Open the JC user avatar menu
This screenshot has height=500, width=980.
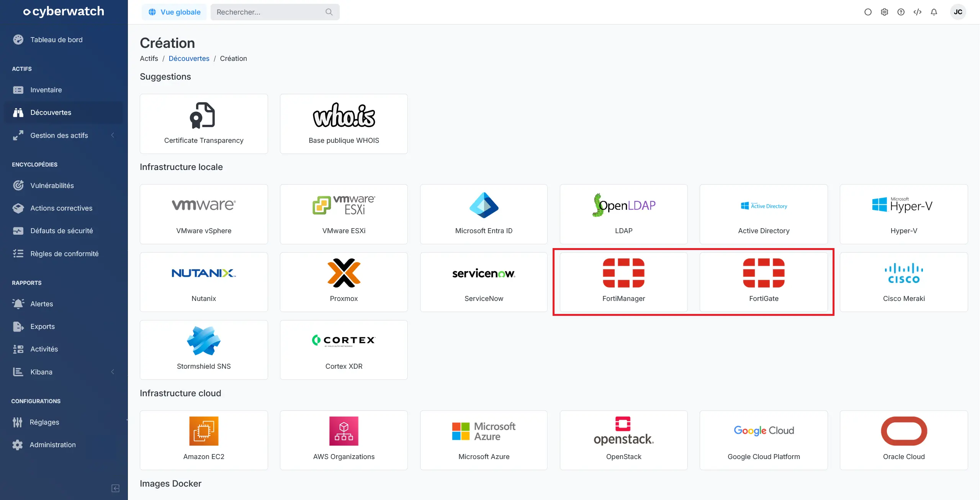click(x=958, y=12)
